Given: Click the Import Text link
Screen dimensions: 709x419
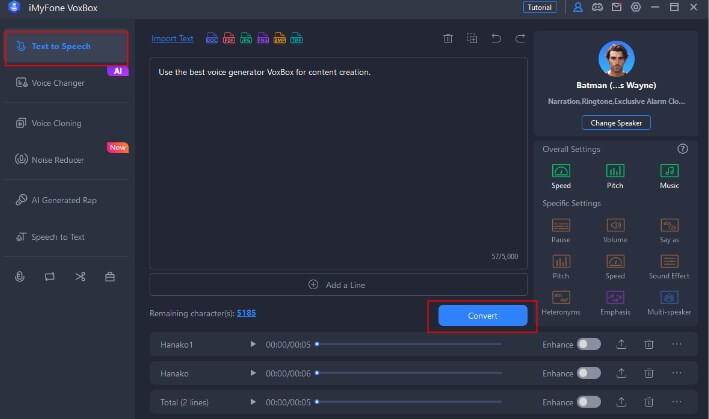Looking at the screenshot, I should tap(172, 38).
